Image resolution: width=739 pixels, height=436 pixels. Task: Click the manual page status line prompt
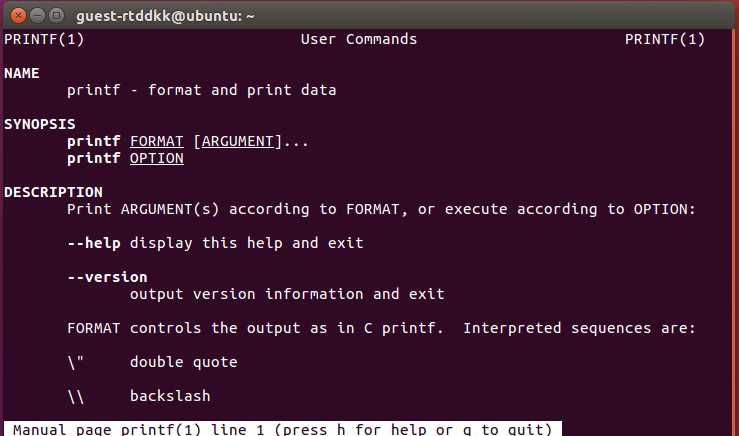pyautogui.click(x=283, y=429)
